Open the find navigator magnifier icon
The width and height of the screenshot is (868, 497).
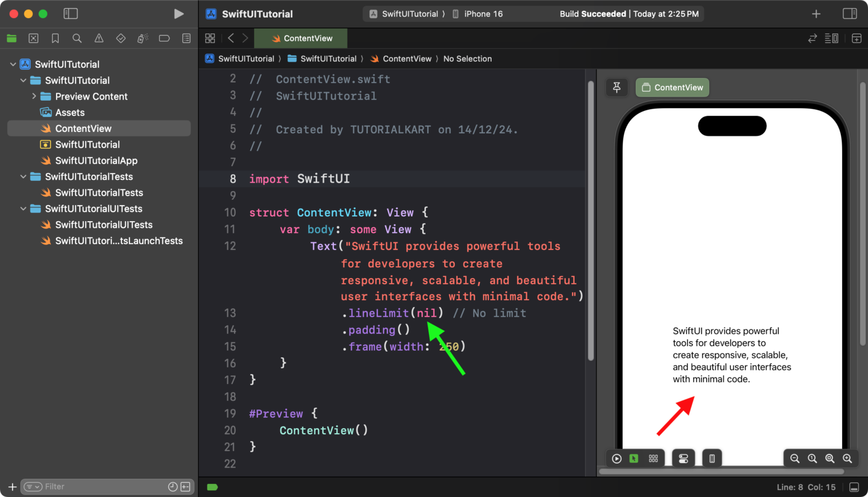click(77, 38)
